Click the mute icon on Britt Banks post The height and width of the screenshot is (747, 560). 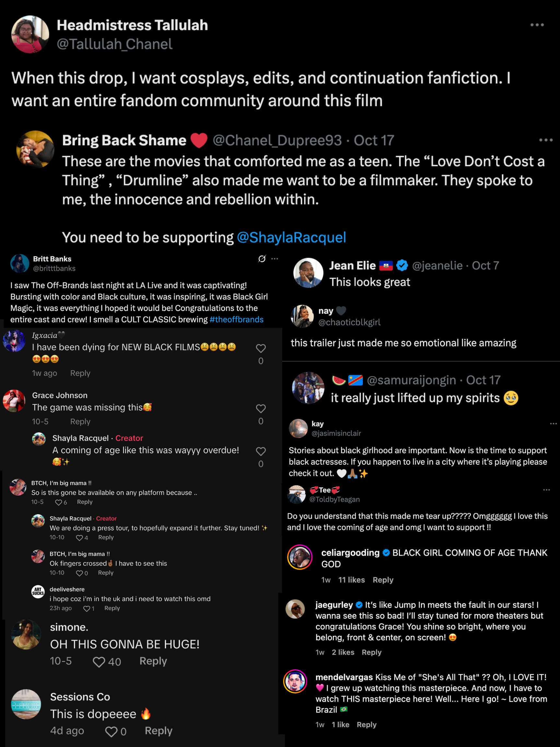point(262,259)
